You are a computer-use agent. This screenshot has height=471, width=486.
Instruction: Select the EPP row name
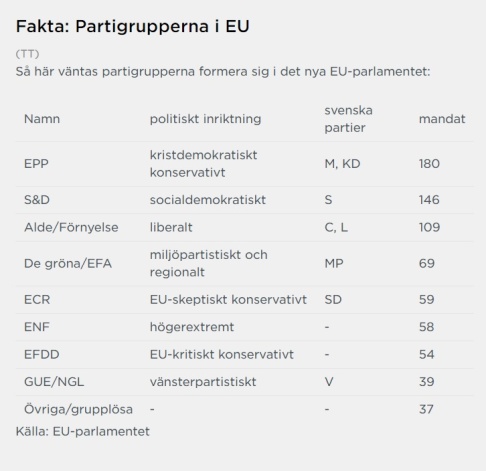(x=36, y=164)
